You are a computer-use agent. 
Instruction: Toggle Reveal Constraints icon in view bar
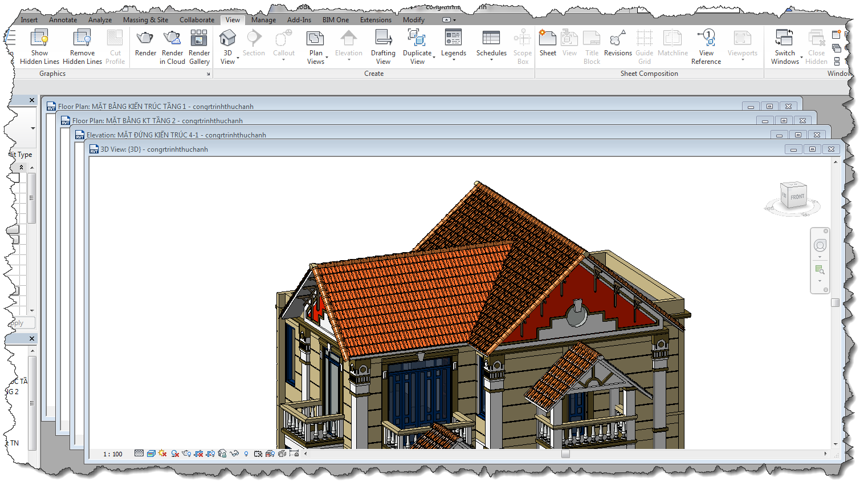294,453
